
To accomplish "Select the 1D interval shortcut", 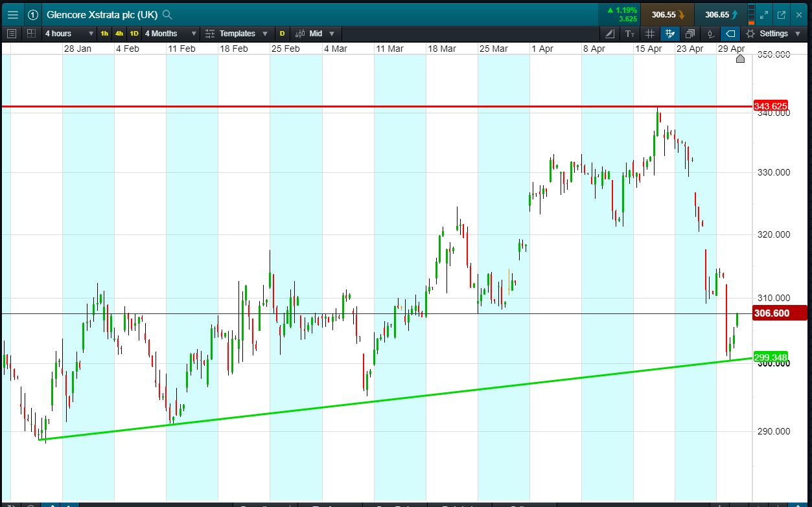I will click(134, 34).
